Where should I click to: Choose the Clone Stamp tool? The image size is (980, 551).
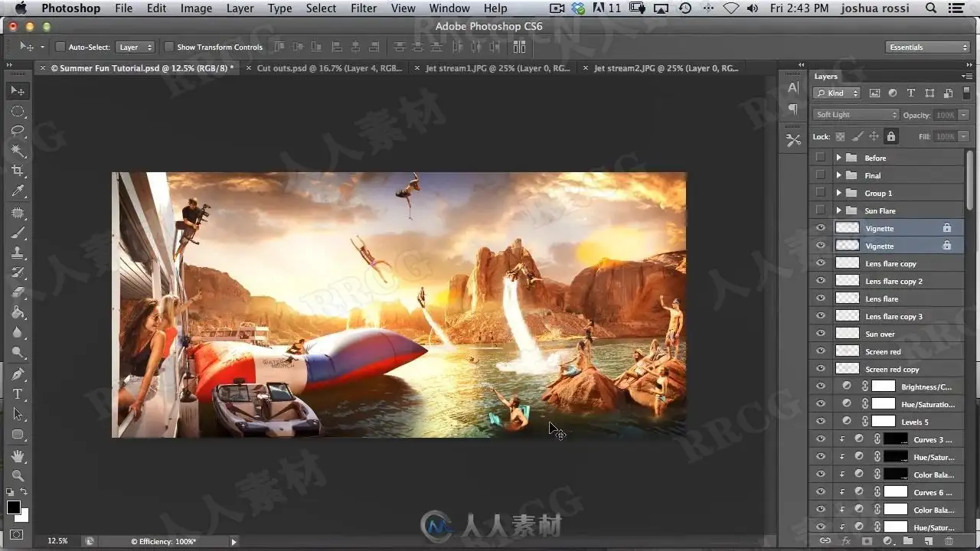click(18, 252)
